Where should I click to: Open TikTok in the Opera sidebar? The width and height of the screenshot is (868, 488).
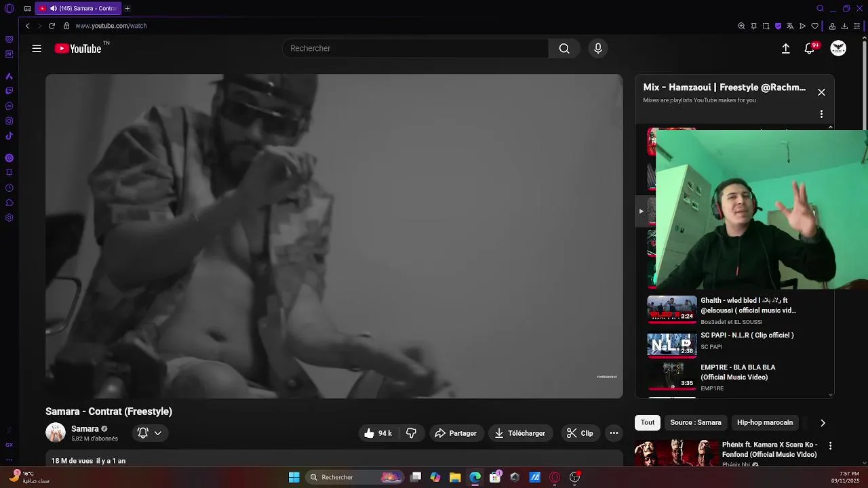tap(9, 136)
